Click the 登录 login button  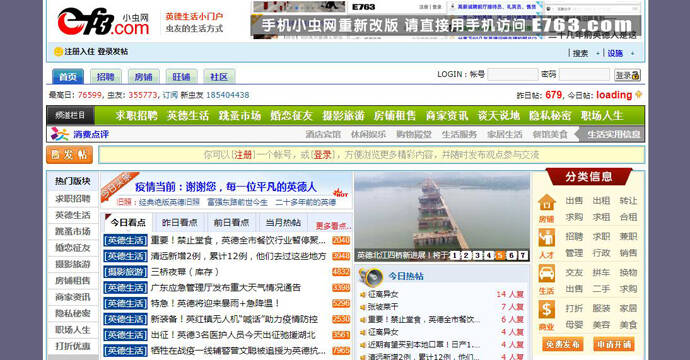coord(627,75)
